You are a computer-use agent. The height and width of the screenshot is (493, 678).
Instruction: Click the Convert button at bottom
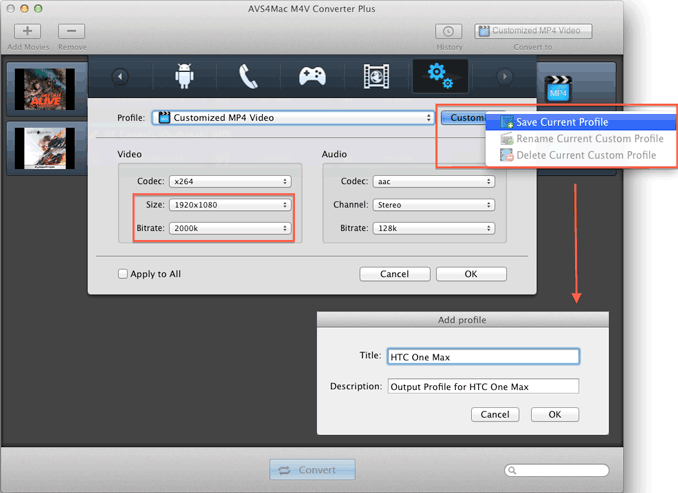(313, 470)
